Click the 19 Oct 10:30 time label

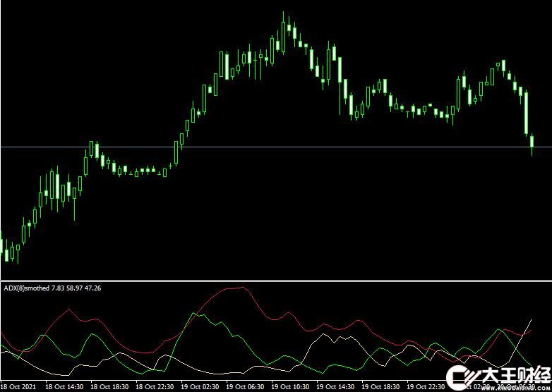pyautogui.click(x=290, y=387)
